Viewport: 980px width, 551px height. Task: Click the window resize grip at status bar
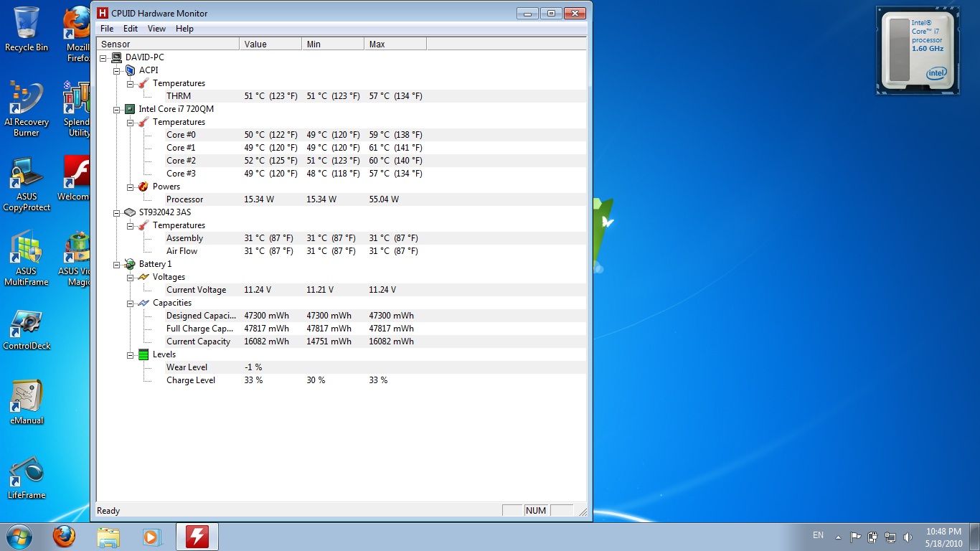(582, 512)
